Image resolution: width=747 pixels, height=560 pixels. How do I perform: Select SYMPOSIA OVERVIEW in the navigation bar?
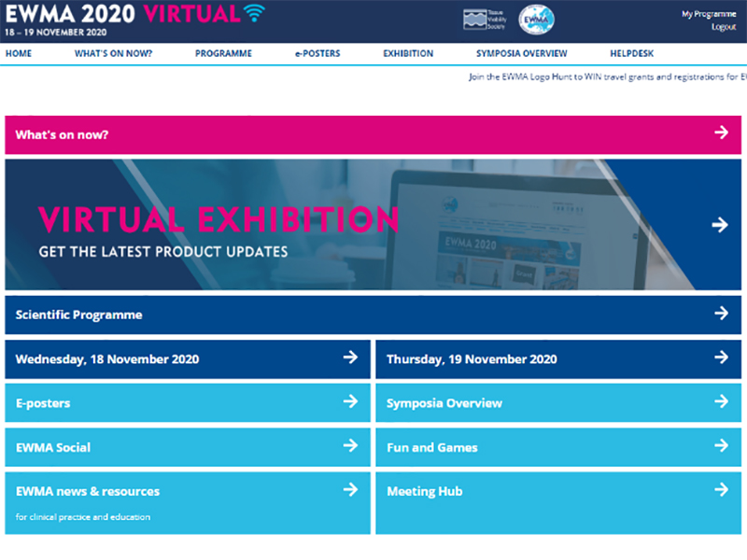pyautogui.click(x=521, y=54)
